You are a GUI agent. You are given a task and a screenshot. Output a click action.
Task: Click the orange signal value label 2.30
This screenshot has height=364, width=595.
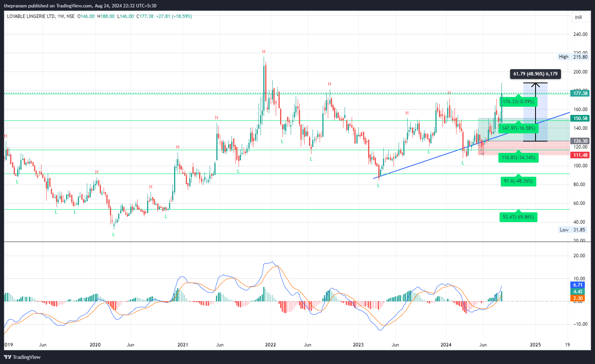tap(578, 298)
